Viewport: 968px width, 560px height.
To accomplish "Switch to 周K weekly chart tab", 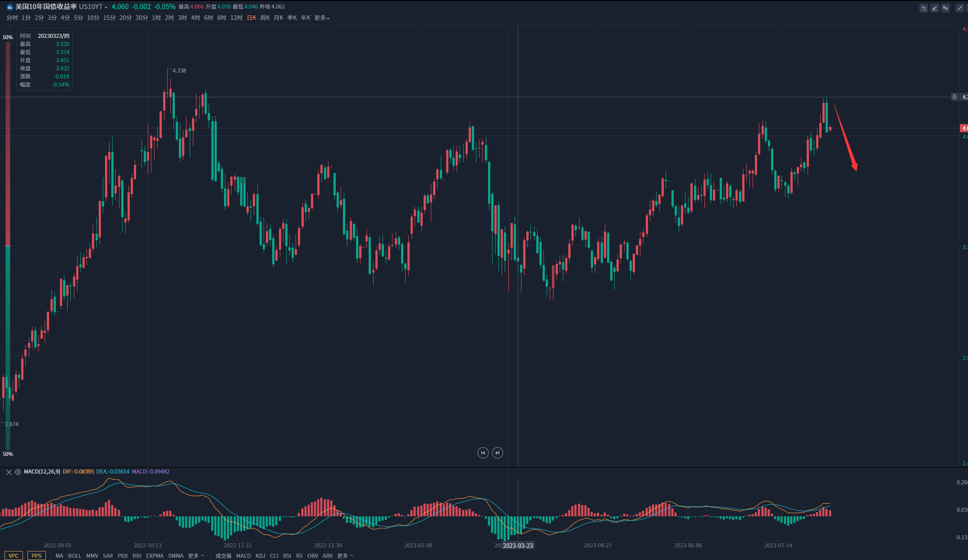I will [x=265, y=18].
